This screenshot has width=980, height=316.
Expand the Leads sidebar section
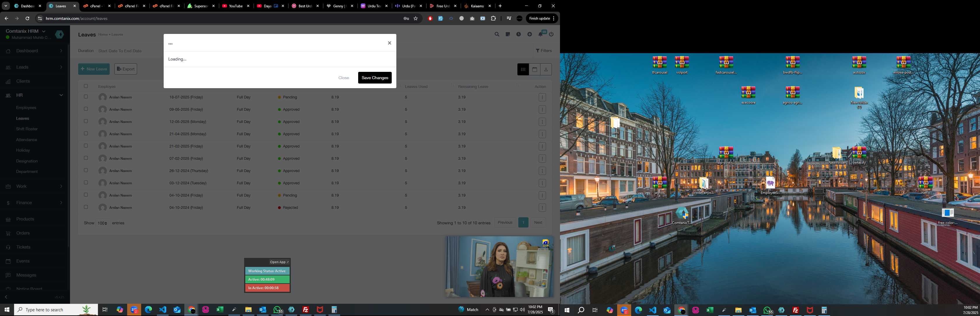35,67
